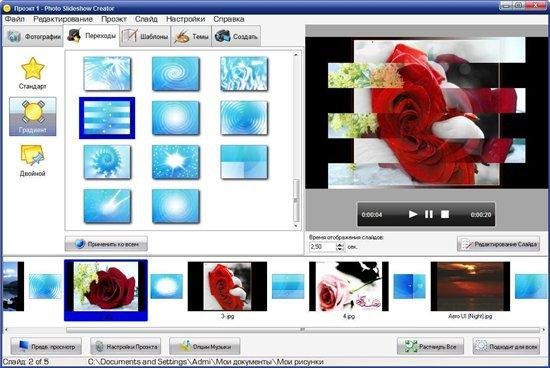
Task: Click the stripes transition between 3.jpg and 4.jpg
Action: pos(288,286)
